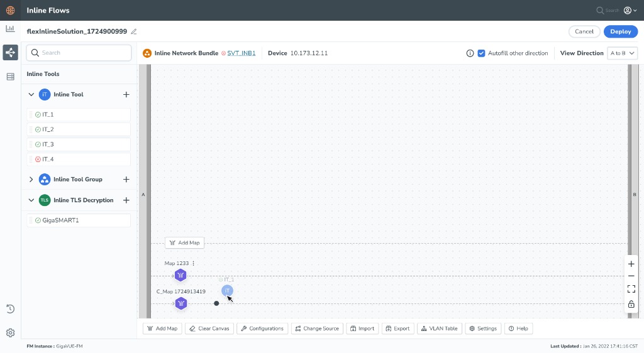Click the Inline Tool blue IT icon
The height and width of the screenshot is (353, 644).
click(x=45, y=94)
